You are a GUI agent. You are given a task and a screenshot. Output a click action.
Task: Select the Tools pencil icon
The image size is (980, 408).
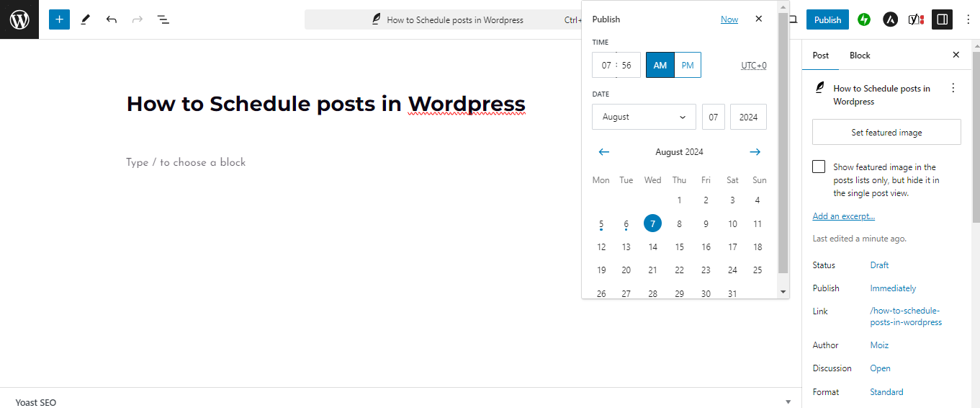(x=86, y=19)
